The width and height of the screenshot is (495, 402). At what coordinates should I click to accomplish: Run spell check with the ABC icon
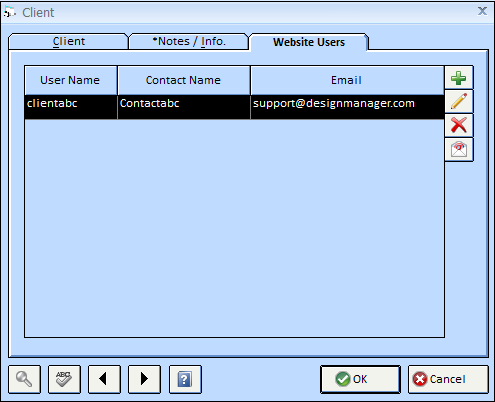64,379
